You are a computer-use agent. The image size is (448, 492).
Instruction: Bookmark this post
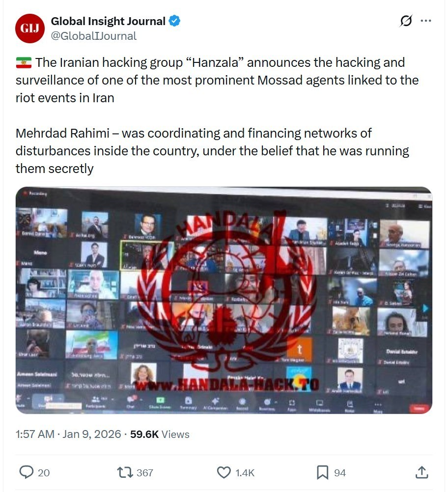[x=322, y=472]
